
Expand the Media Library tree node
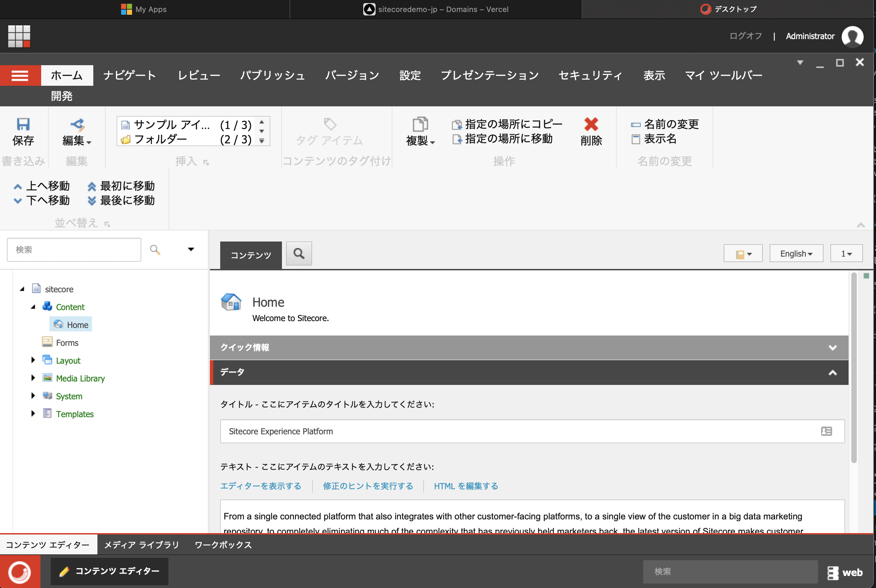(x=33, y=378)
